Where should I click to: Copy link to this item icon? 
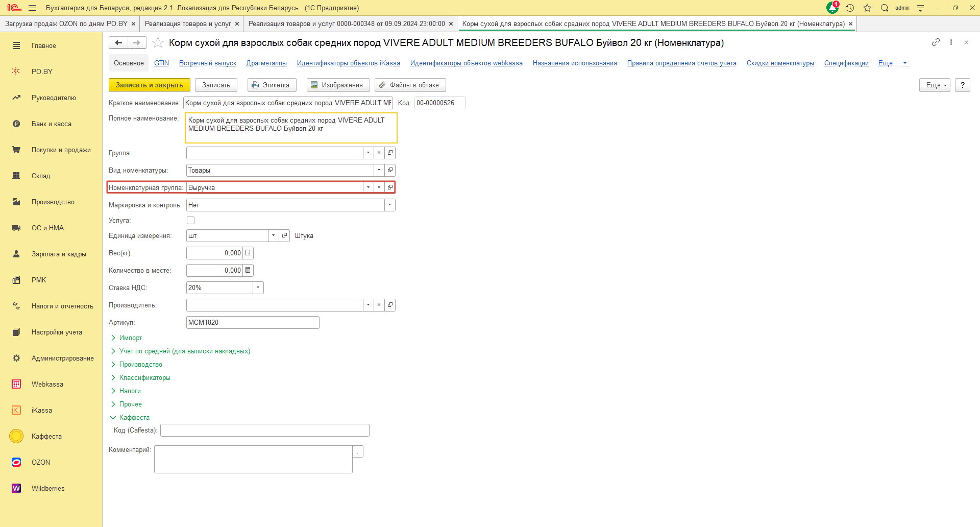tap(936, 42)
